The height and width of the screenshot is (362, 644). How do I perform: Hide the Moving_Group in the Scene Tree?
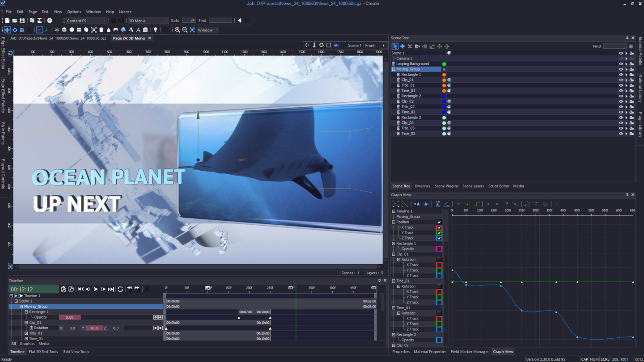click(x=621, y=69)
